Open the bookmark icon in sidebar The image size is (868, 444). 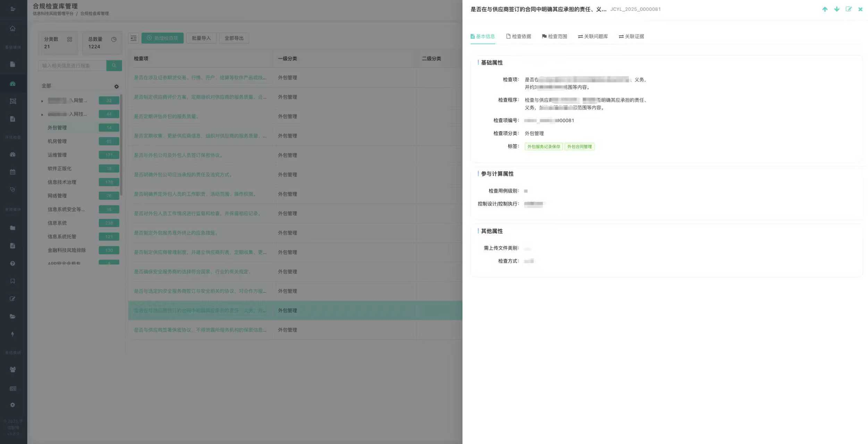point(12,281)
